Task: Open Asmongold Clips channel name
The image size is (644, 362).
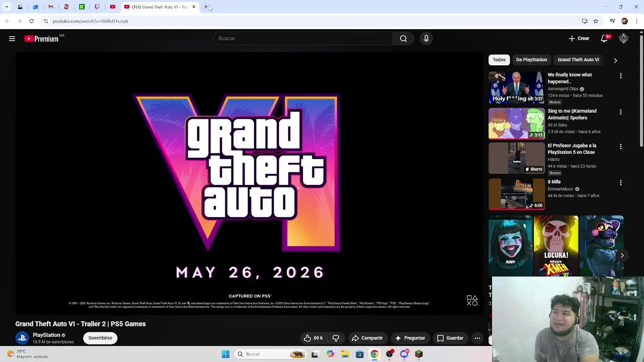Action: tap(563, 88)
